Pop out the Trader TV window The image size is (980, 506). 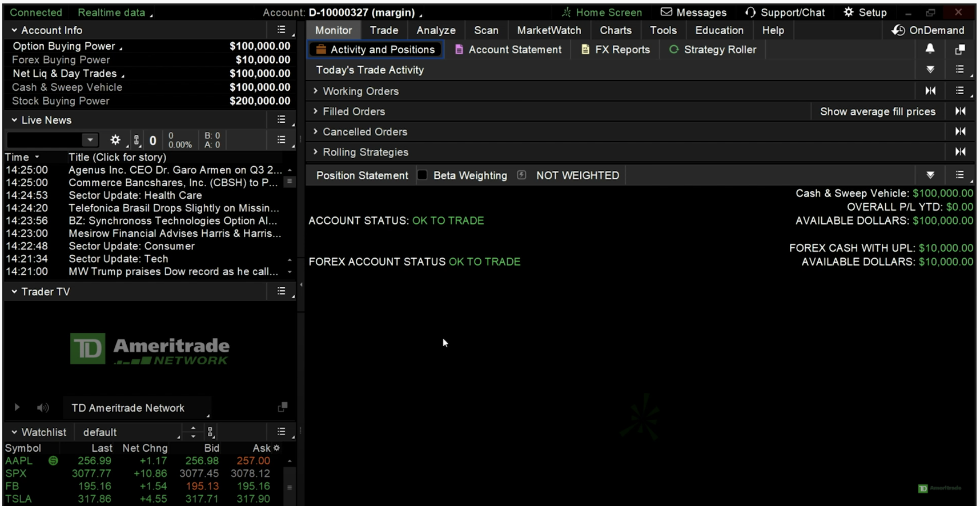282,407
